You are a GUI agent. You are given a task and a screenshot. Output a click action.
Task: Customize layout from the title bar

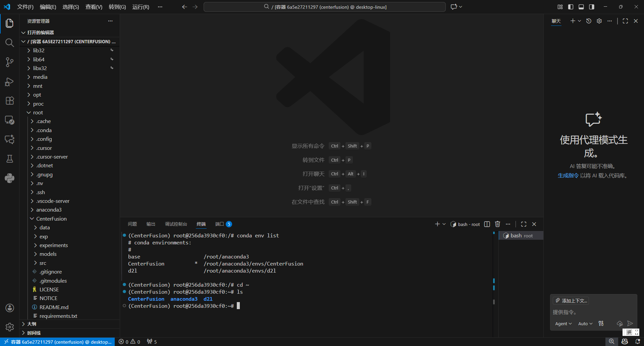point(560,7)
